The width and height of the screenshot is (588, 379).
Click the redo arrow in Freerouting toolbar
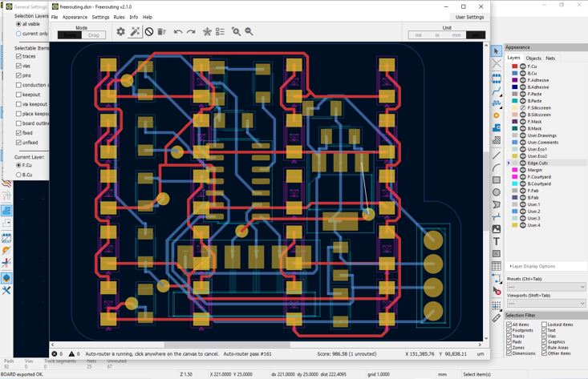191,31
